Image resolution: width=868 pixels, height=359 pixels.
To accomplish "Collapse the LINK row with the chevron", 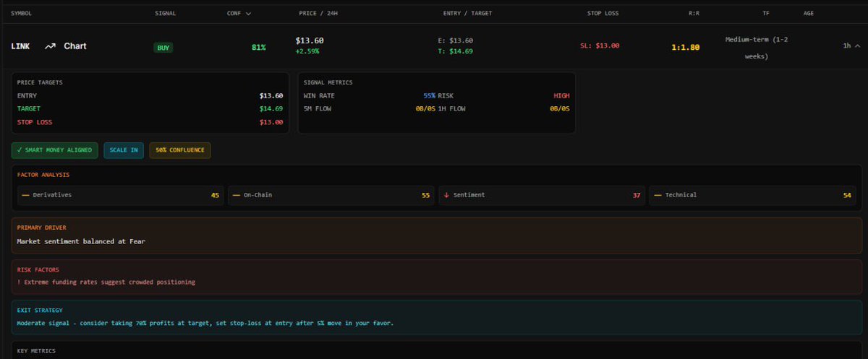I will click(x=858, y=46).
